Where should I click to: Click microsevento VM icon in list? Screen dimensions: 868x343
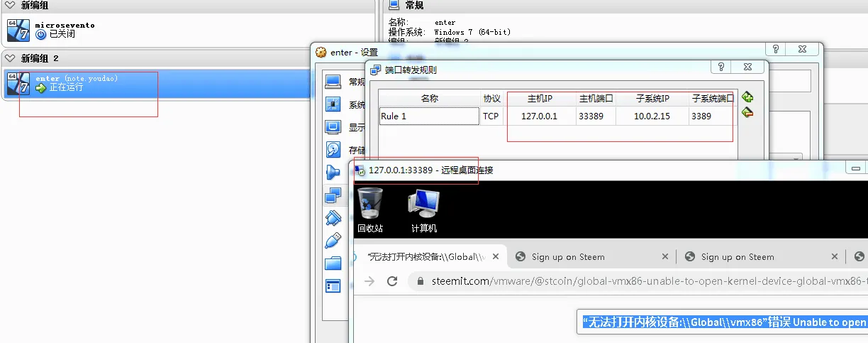click(x=18, y=30)
